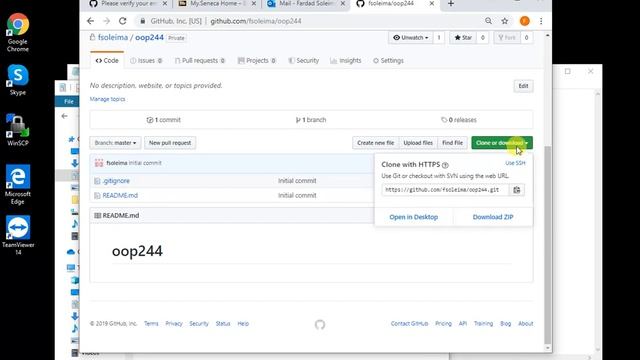Open README.md file in list
Image resolution: width=640 pixels, height=360 pixels.
pyautogui.click(x=120, y=196)
